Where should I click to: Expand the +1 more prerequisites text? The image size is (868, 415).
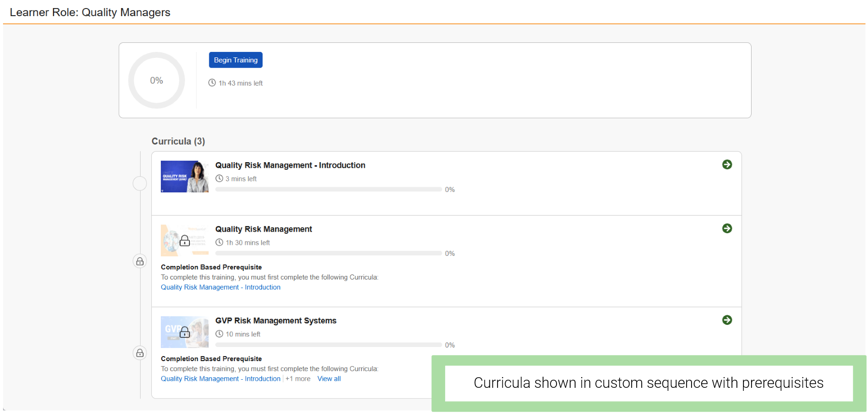(x=298, y=379)
